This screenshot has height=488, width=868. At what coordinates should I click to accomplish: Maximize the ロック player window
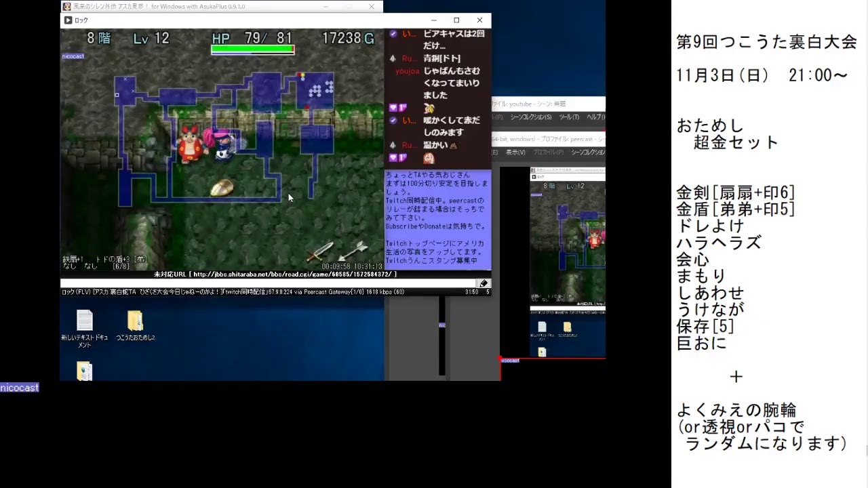[456, 20]
